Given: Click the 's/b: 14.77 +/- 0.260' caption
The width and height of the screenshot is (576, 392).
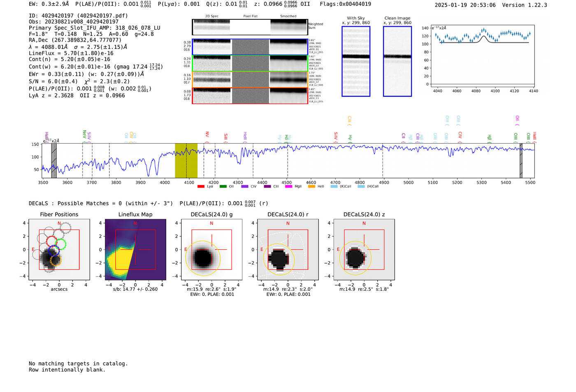Looking at the screenshot, I should 135,289.
